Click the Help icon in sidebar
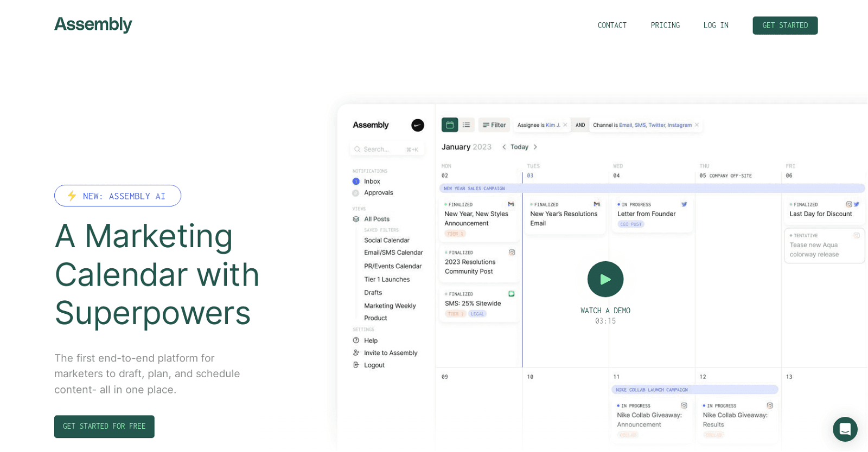868x452 pixels. pyautogui.click(x=356, y=341)
